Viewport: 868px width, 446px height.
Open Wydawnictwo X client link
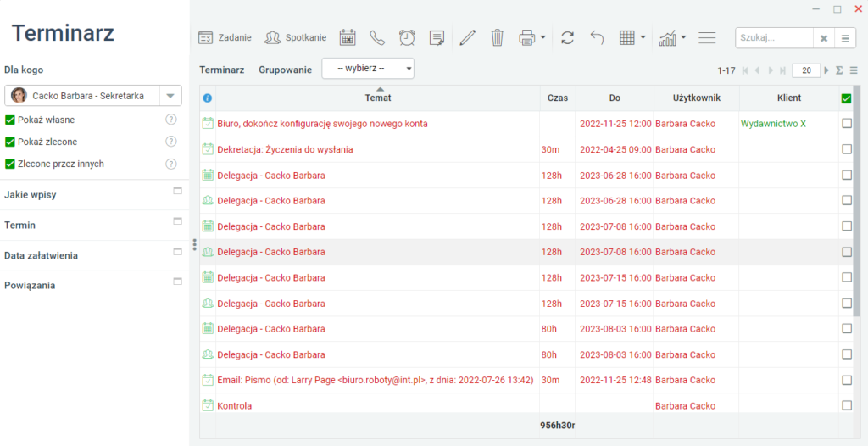[773, 124]
